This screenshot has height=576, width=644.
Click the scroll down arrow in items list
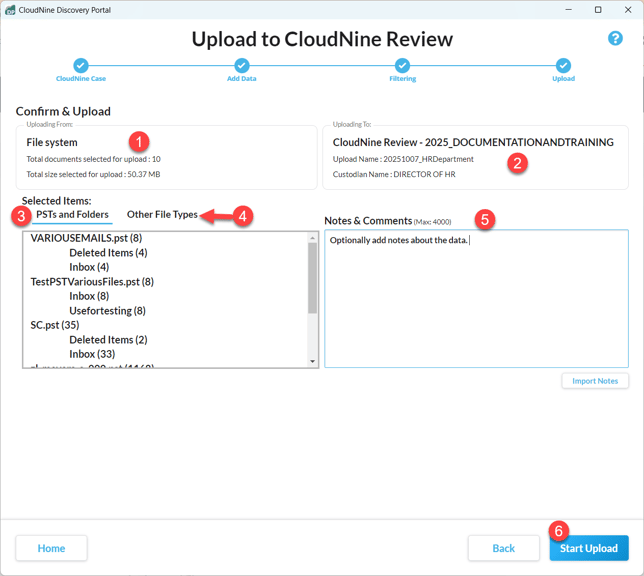[313, 362]
